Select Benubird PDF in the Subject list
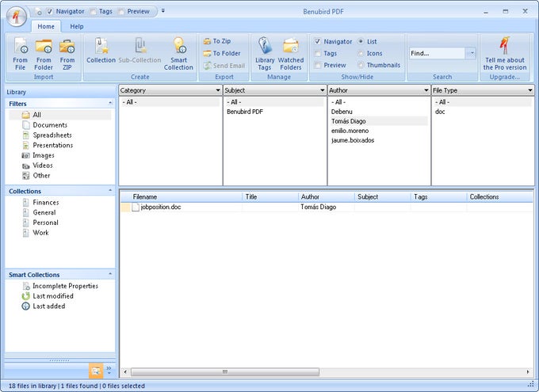This screenshot has height=392, width=539. coord(245,112)
